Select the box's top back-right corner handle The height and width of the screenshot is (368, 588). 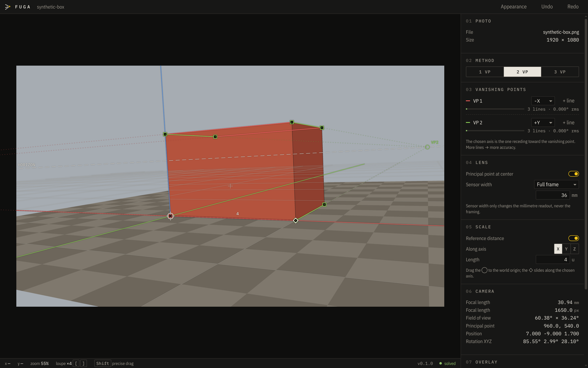pyautogui.click(x=322, y=128)
